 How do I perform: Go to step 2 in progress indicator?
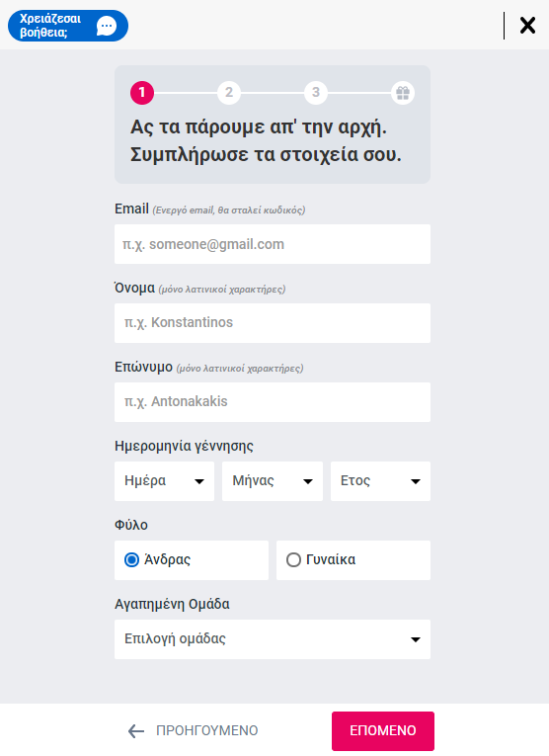tap(229, 93)
